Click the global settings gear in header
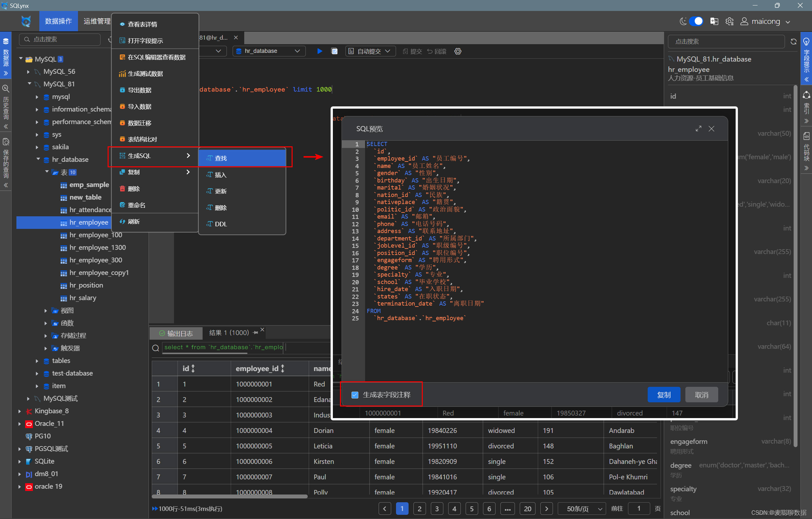The image size is (812, 519). (x=729, y=22)
